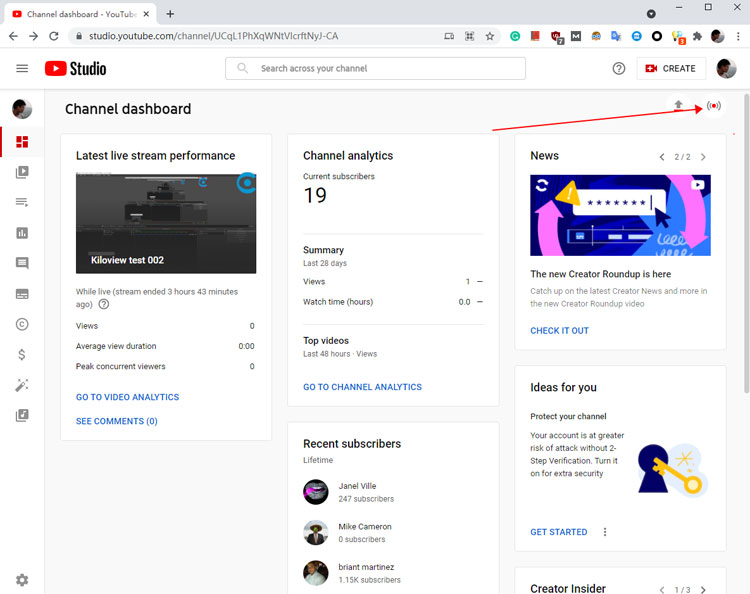Open the Chrome three-dot menu

coord(738,36)
